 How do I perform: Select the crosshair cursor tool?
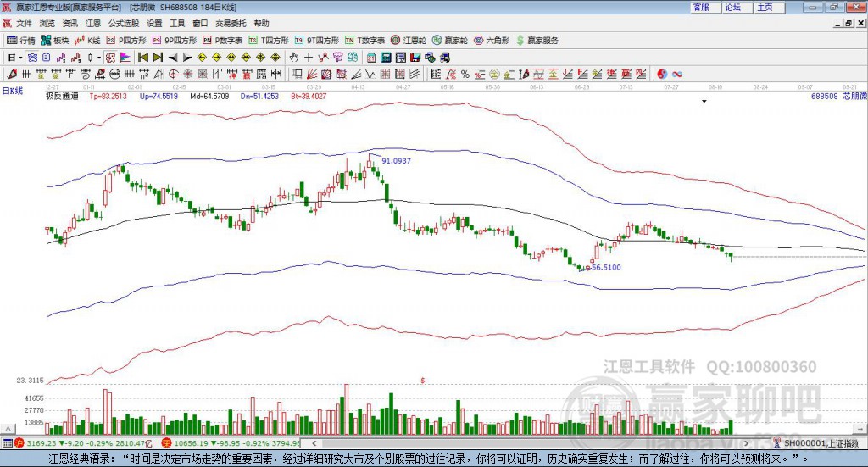[309, 58]
